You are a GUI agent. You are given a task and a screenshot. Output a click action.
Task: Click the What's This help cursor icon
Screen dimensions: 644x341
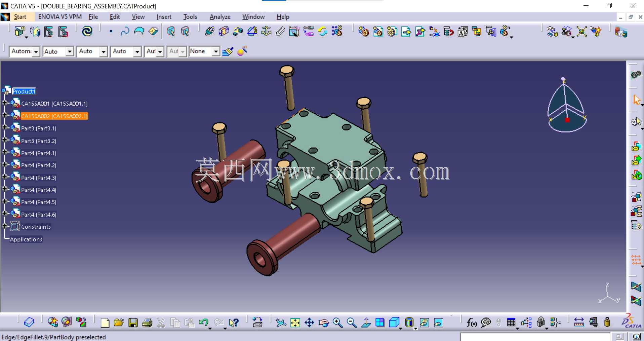233,323
